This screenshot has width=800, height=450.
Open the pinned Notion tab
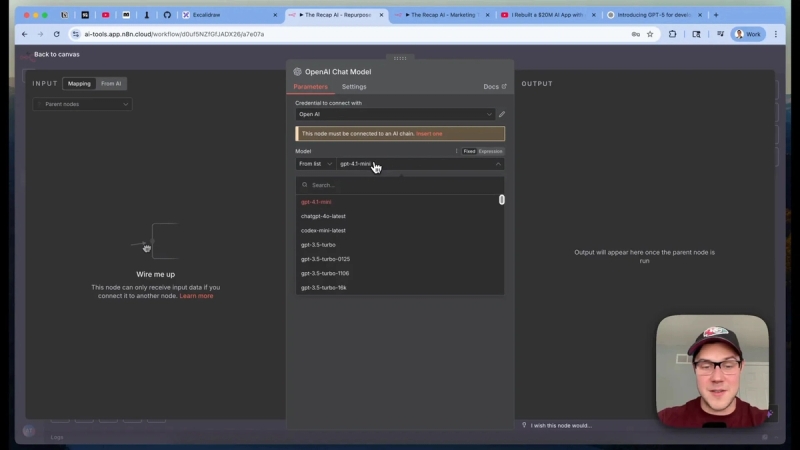tap(64, 15)
